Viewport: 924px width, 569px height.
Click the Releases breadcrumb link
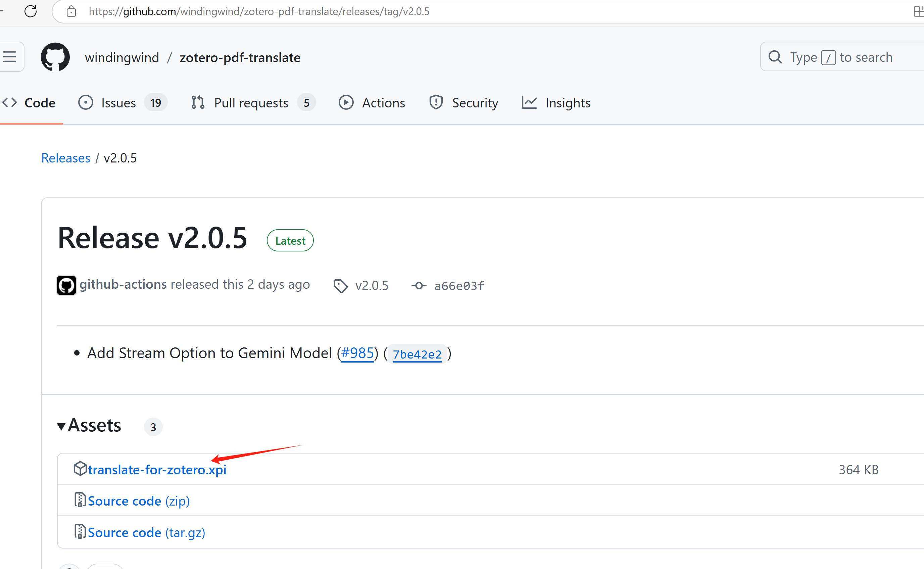tap(66, 158)
